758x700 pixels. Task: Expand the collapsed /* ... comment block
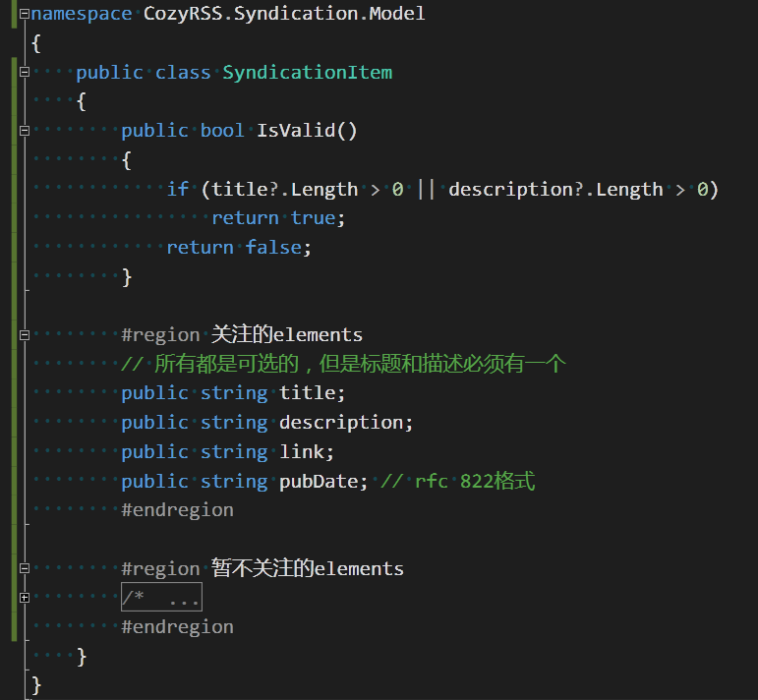25,598
